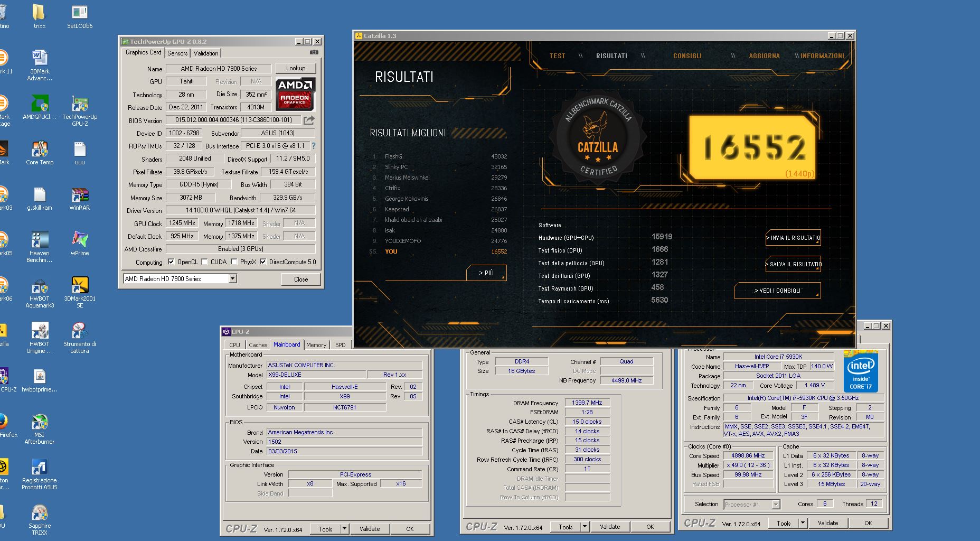
Task: Click OK in Memory CPU-Z window
Action: pos(650,527)
